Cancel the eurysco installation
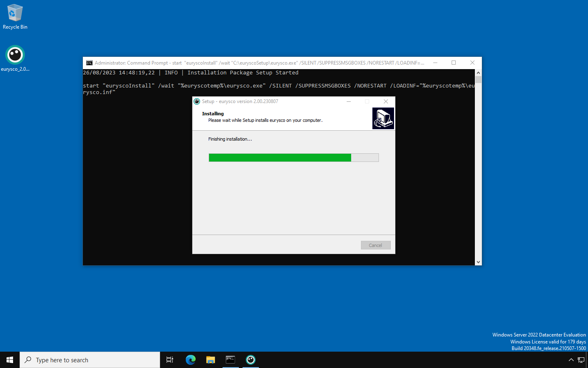The height and width of the screenshot is (368, 588). (376, 245)
